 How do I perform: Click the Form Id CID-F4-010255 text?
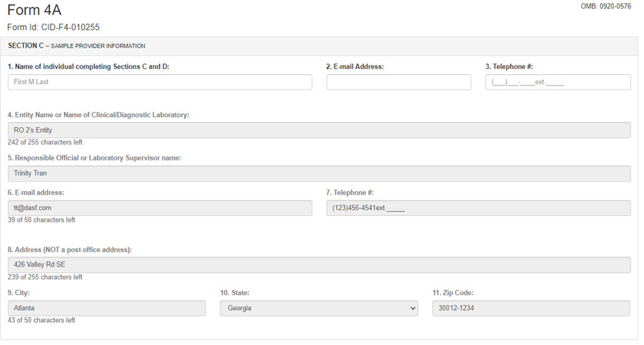point(53,28)
